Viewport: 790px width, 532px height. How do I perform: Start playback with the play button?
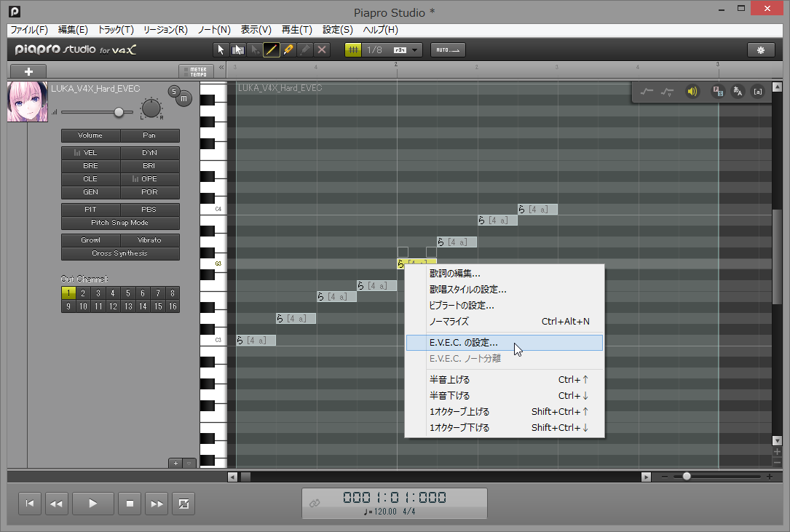click(92, 504)
